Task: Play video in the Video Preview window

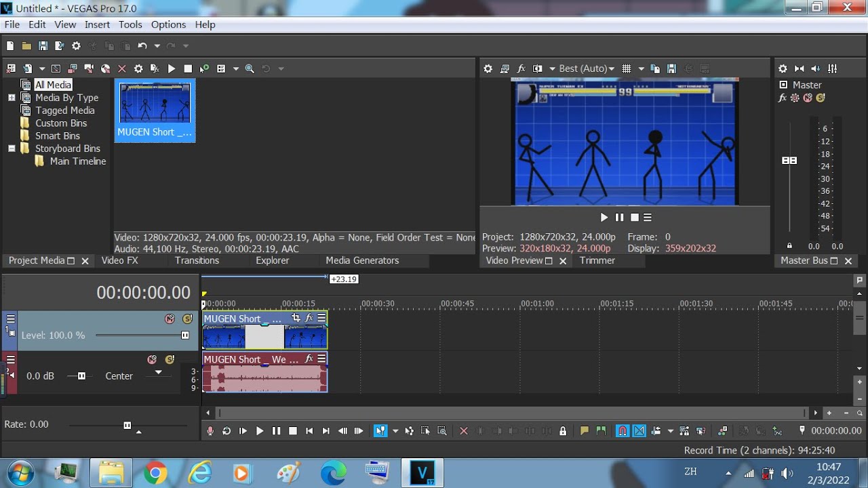Action: point(604,218)
